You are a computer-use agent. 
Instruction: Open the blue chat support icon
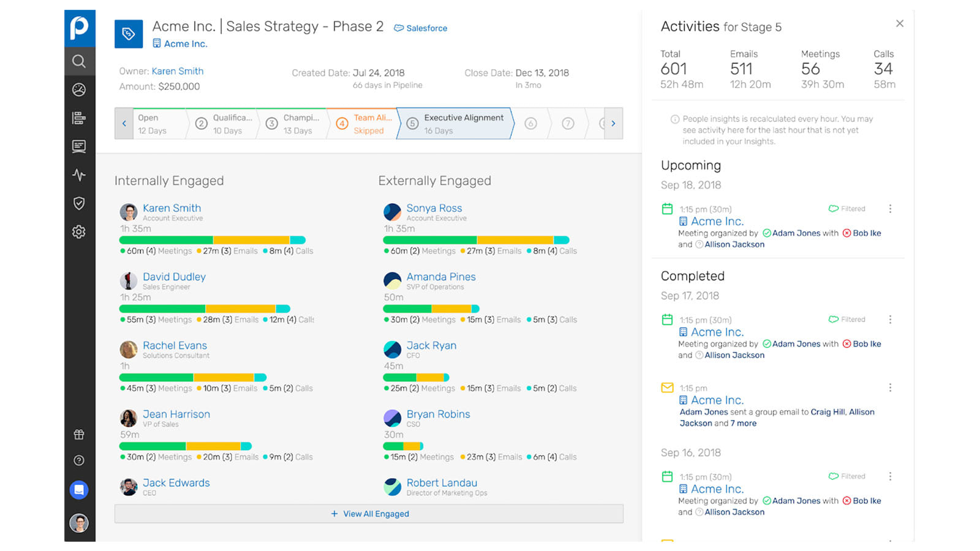point(79,490)
